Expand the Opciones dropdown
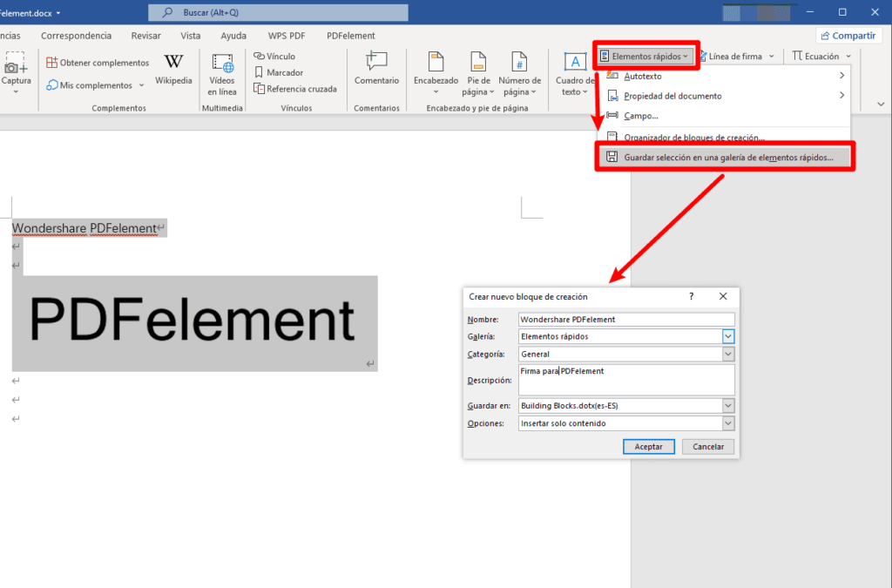The image size is (892, 588). pyautogui.click(x=728, y=423)
